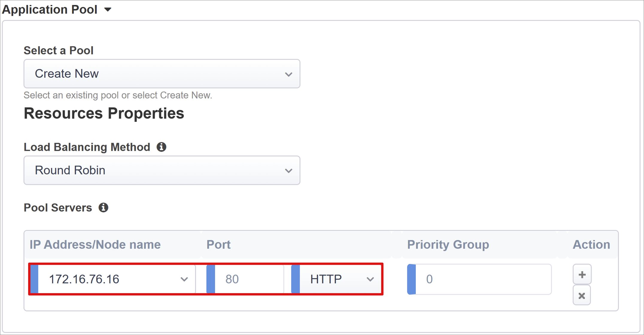The height and width of the screenshot is (335, 644).
Task: Click the Select a Pool dropdown arrow
Action: (289, 74)
